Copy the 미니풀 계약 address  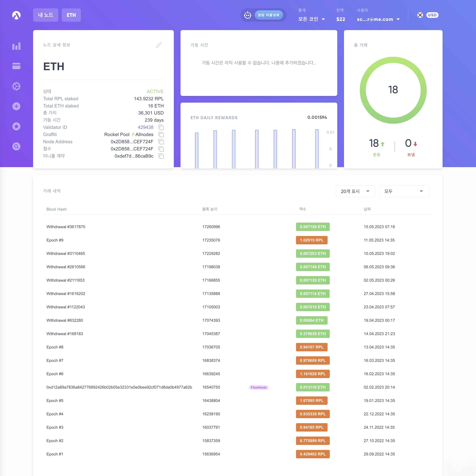161,156
